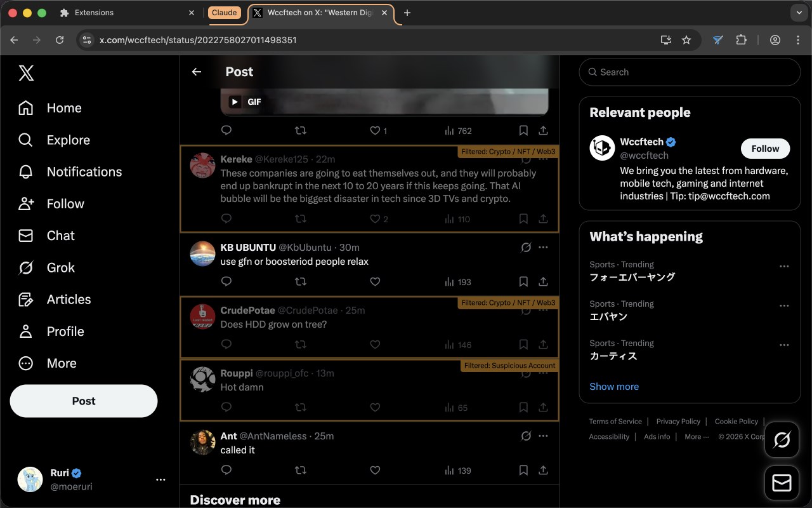Open Articles in sidebar

point(55,299)
